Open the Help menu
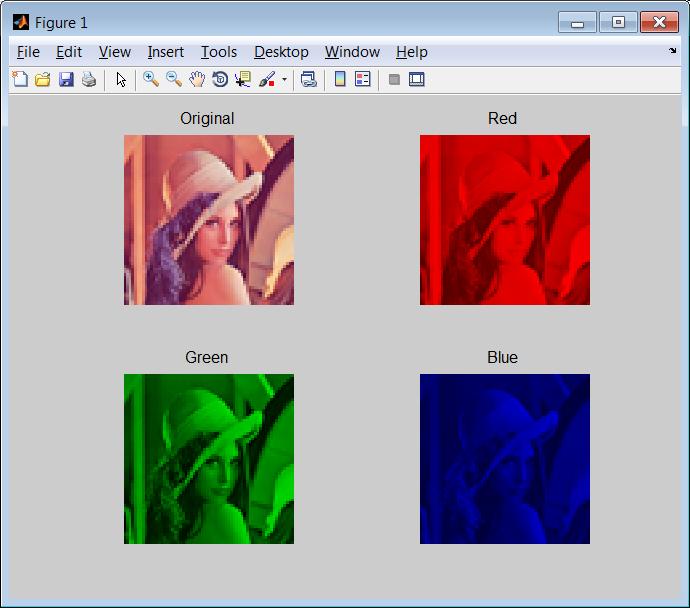 click(x=411, y=52)
